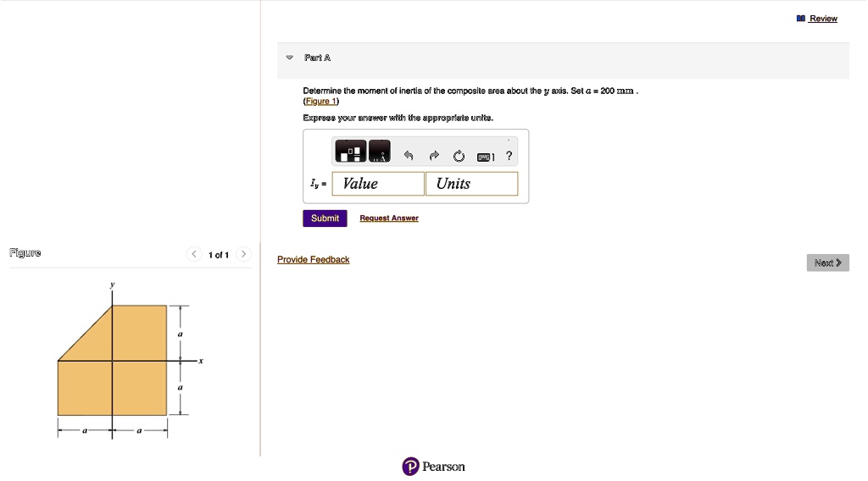The height and width of the screenshot is (481, 868).
Task: Open the Figure 1 link
Action: click(321, 101)
